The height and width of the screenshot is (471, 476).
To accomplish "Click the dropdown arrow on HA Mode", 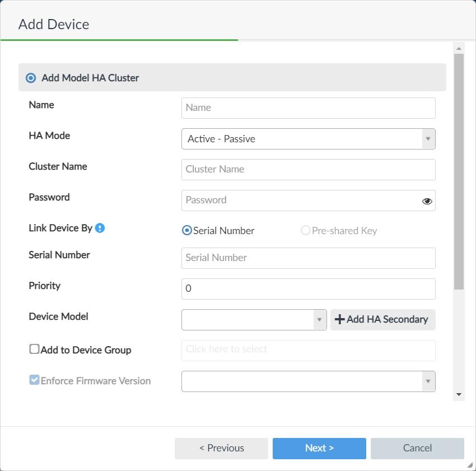I will coord(428,139).
